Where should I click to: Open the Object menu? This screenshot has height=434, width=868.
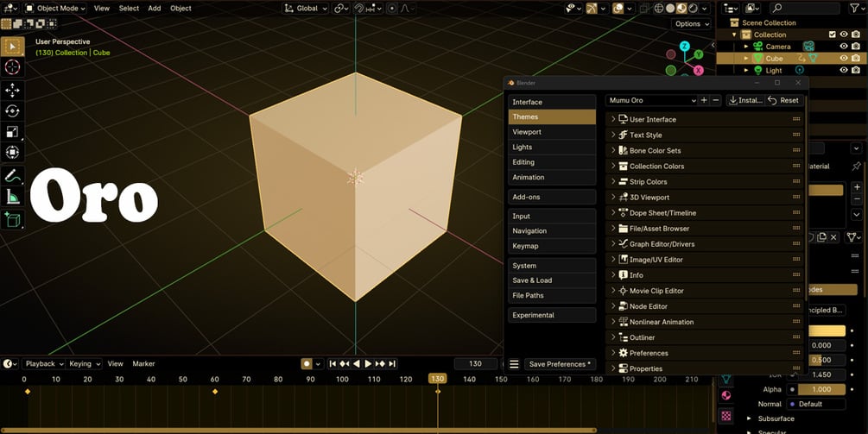181,9
